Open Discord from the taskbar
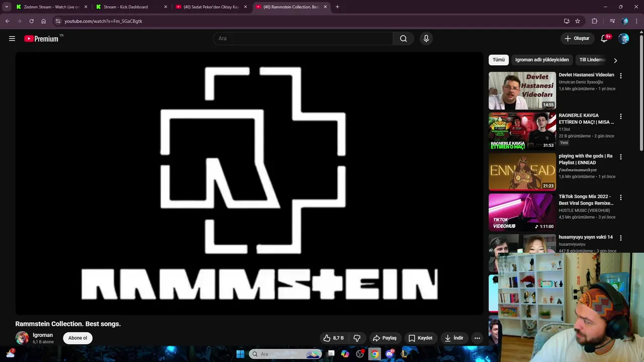Image resolution: width=644 pixels, height=362 pixels. click(x=389, y=354)
